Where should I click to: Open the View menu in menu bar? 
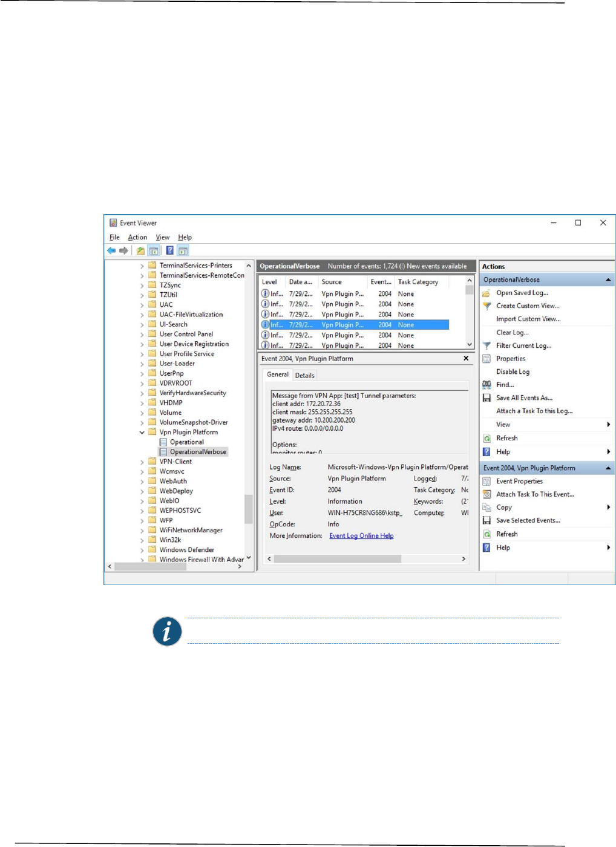(163, 238)
